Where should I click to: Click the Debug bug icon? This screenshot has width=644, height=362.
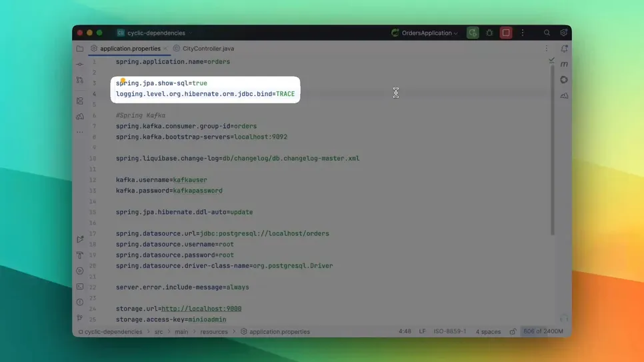click(x=489, y=33)
